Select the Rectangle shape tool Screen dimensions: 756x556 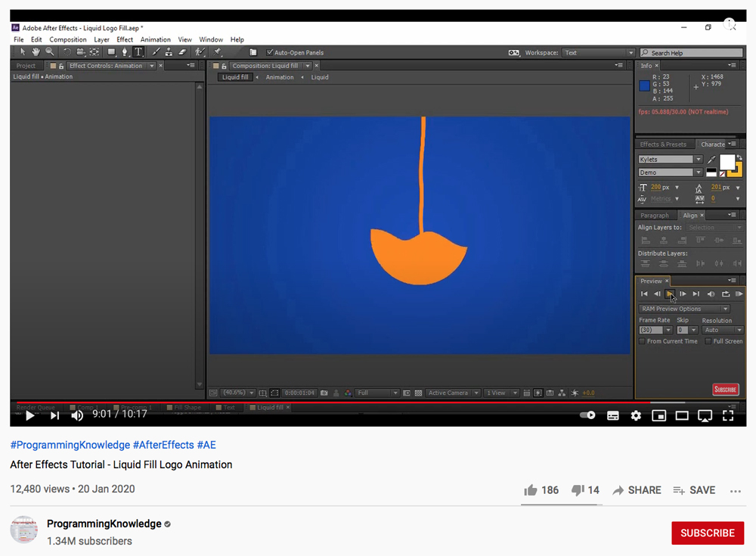[x=111, y=52]
